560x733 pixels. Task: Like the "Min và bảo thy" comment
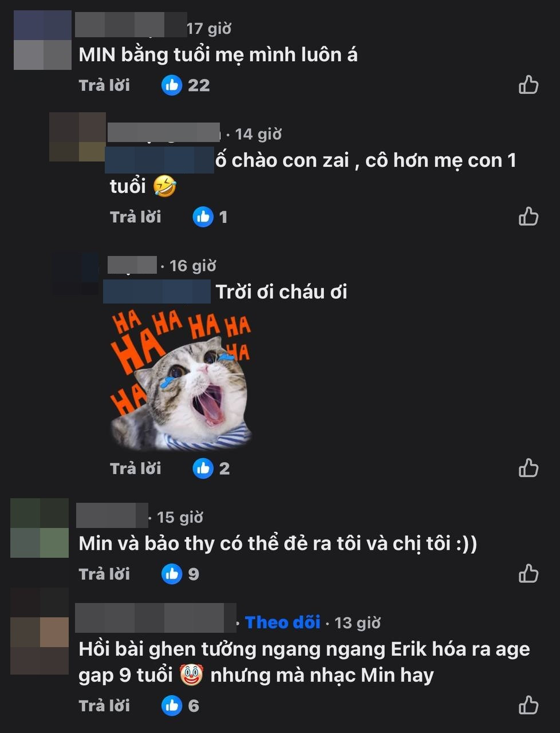click(x=529, y=573)
